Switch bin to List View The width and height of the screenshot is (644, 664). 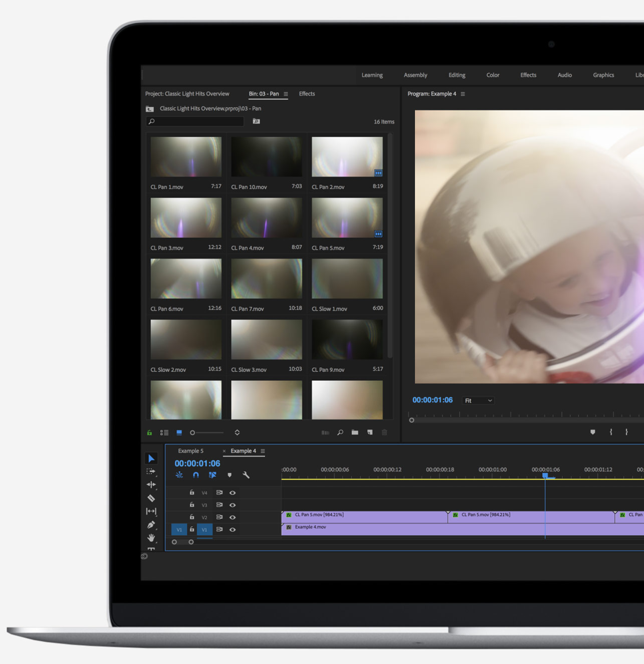pos(164,432)
